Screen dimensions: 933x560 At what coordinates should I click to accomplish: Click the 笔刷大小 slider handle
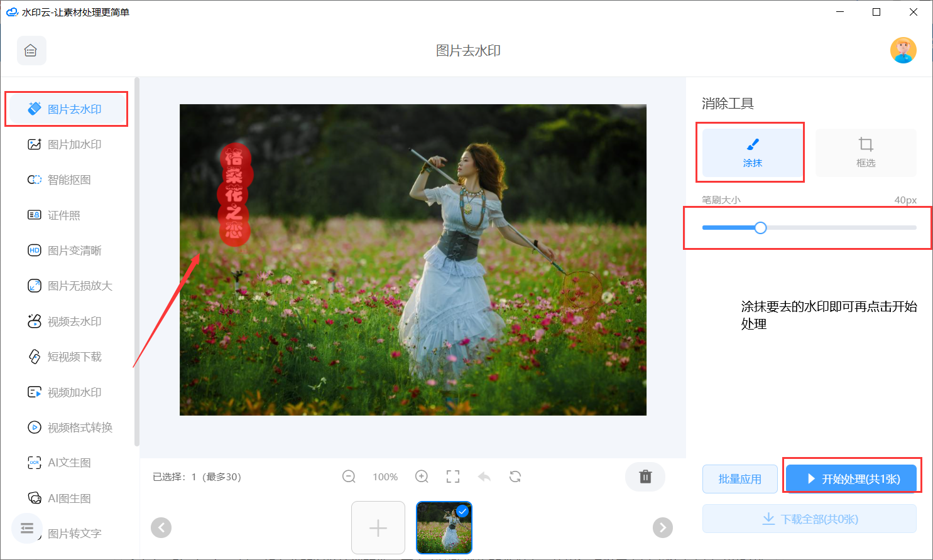[x=760, y=228]
